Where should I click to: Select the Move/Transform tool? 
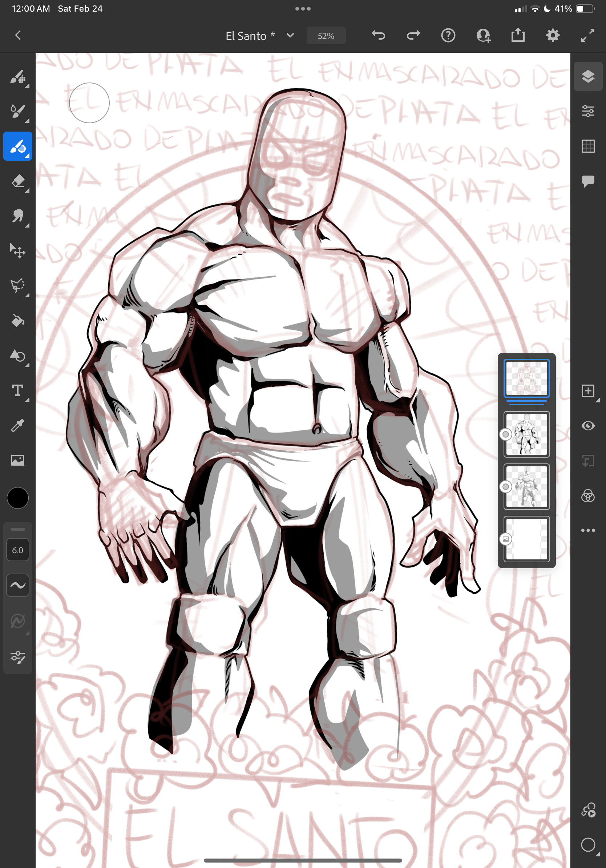point(18,251)
